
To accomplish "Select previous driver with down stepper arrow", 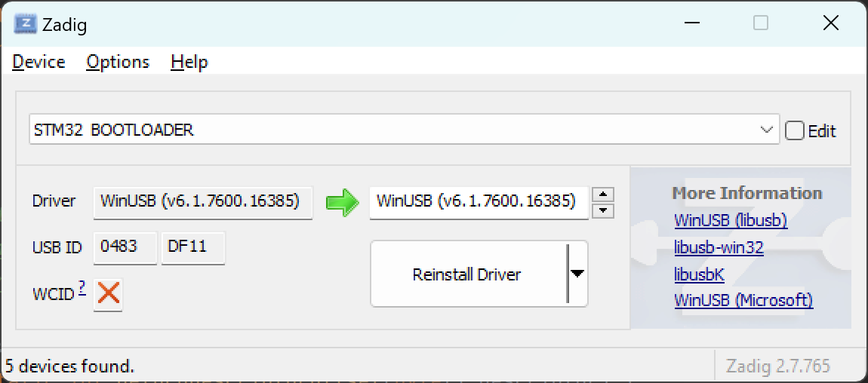I will click(603, 210).
